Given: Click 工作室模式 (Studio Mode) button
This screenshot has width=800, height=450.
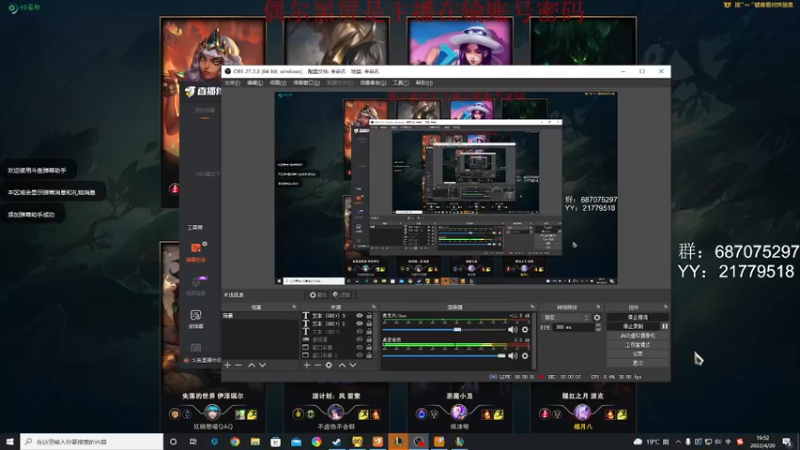Looking at the screenshot, I should (637, 345).
